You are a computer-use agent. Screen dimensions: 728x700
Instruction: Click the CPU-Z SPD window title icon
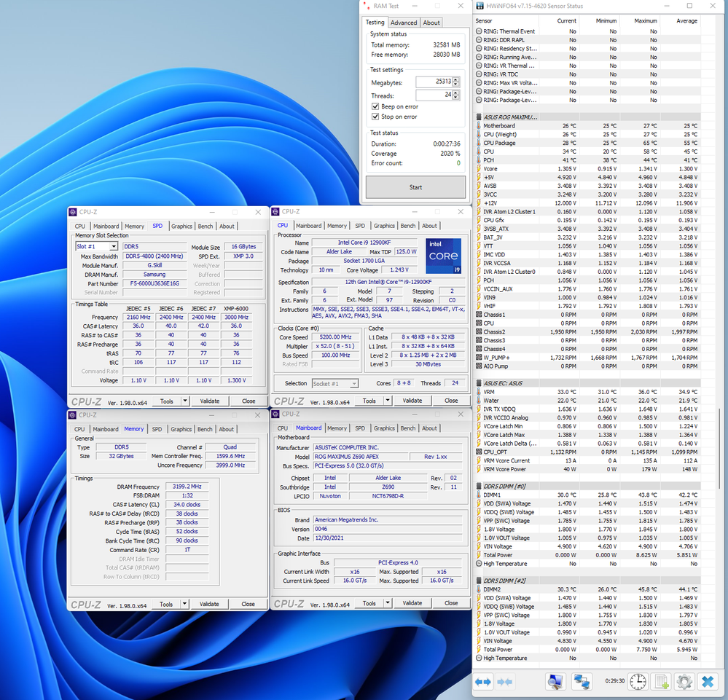coord(72,212)
